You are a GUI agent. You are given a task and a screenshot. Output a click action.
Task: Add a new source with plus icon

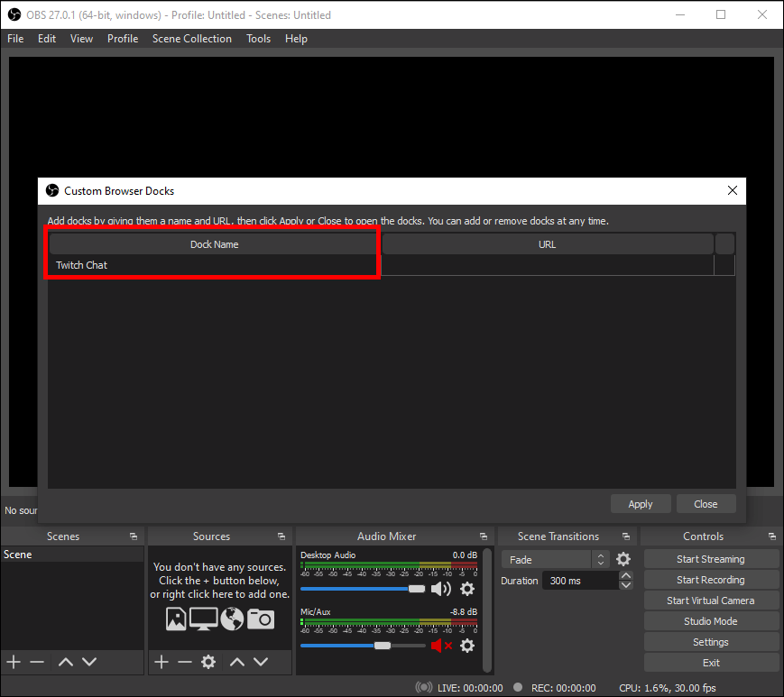click(161, 662)
